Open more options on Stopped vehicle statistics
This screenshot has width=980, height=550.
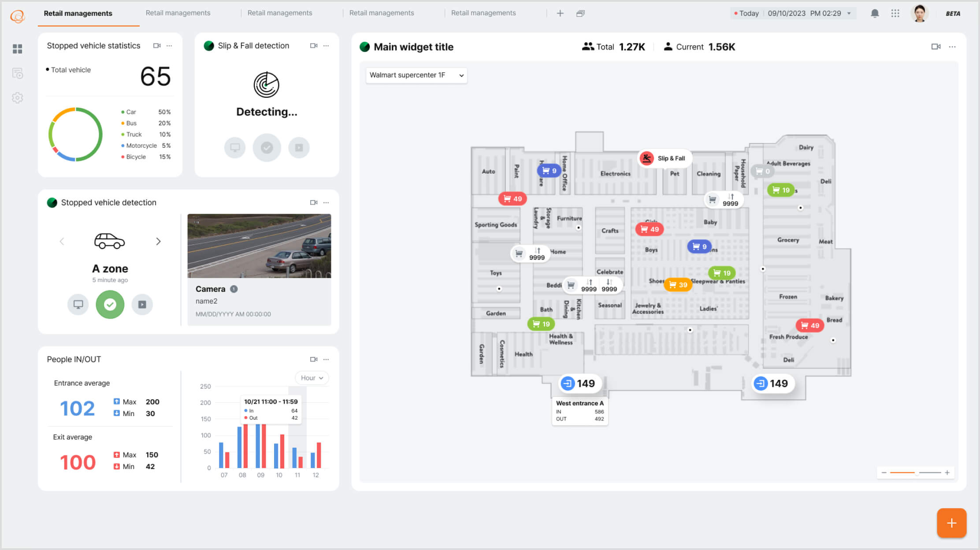[x=169, y=45]
